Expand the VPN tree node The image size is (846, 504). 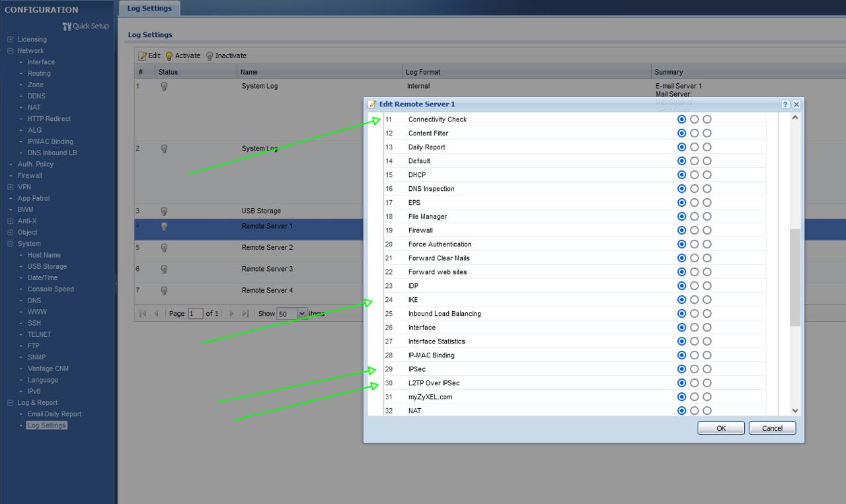click(x=10, y=187)
